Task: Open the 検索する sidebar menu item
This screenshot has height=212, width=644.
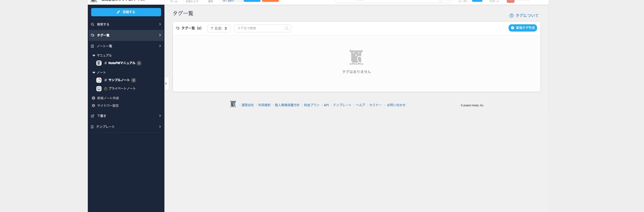Action: [126, 24]
